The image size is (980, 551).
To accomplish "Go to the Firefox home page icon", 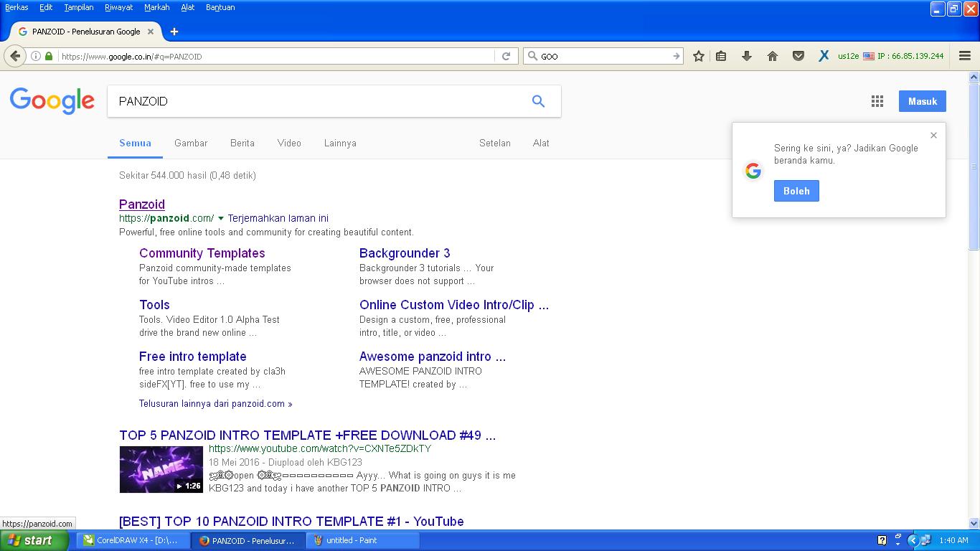I will tap(773, 56).
